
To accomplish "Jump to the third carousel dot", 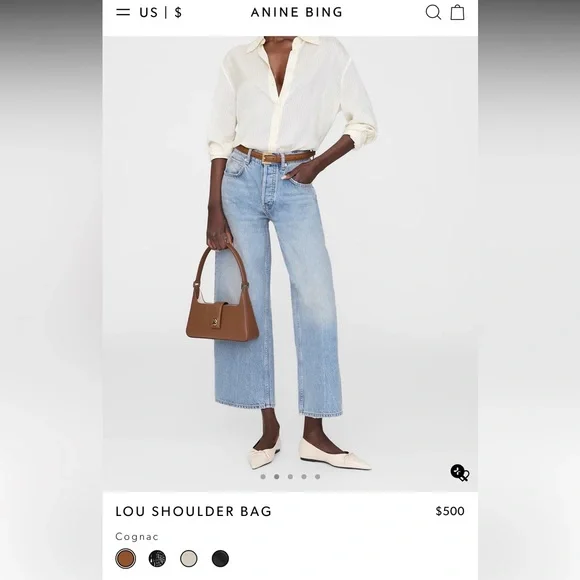I will [290, 476].
